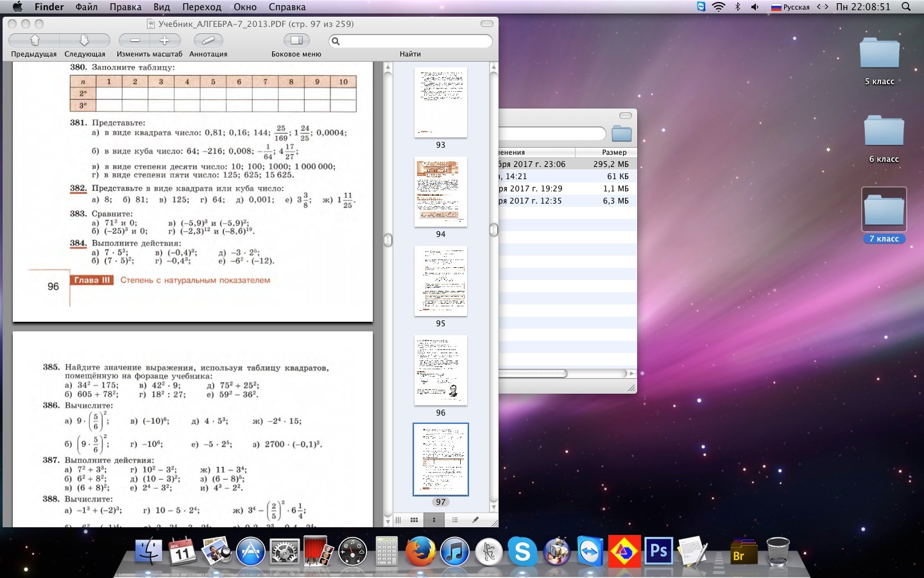The image size is (924, 578).
Task: Select page 94 thumbnail in sidebar
Action: point(441,192)
